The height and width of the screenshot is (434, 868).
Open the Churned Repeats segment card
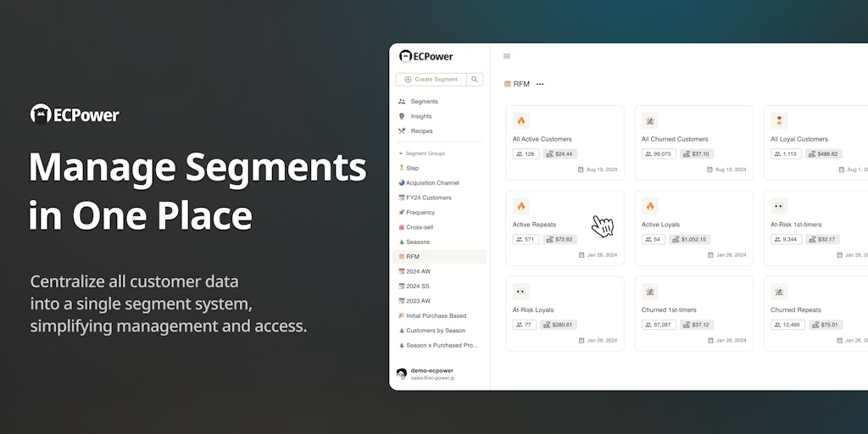[816, 314]
